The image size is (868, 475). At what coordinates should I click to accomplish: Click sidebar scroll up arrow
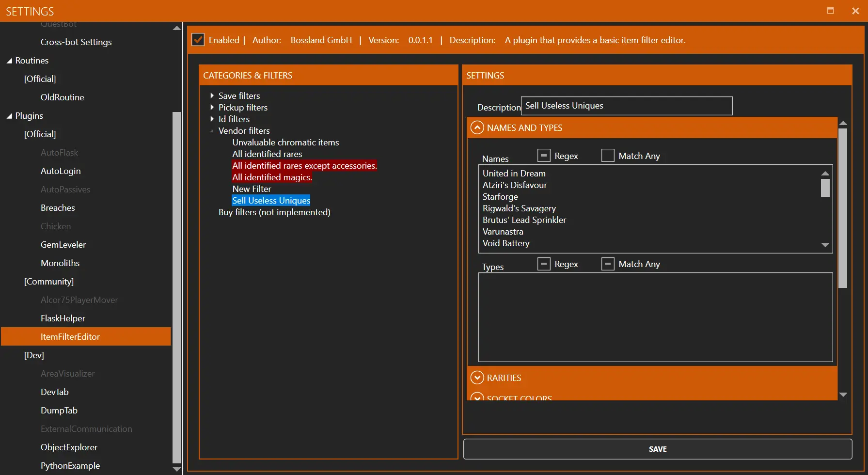tap(177, 28)
